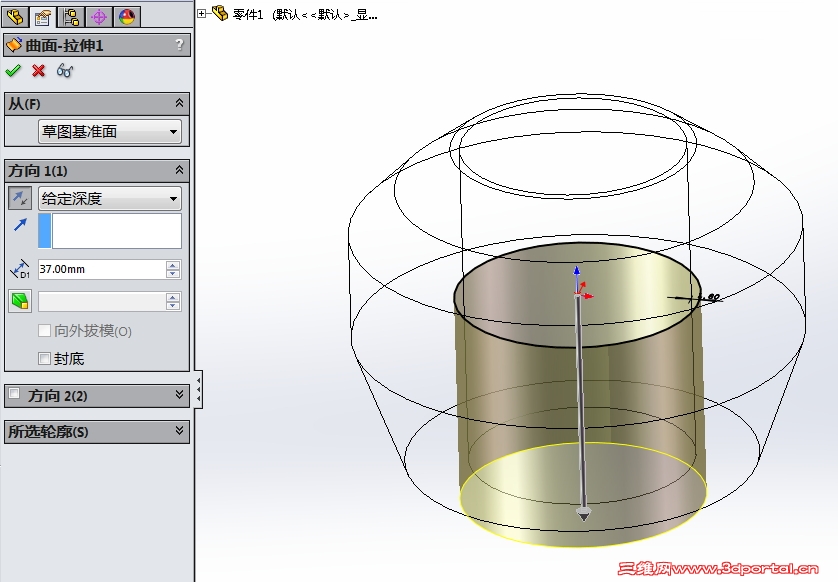Open the DisplayManager appearance tab

point(127,17)
